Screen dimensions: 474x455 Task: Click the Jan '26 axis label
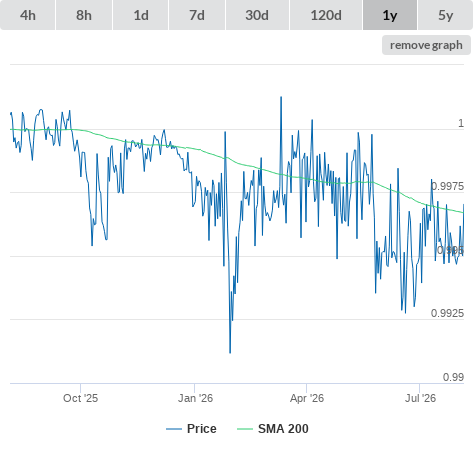[x=195, y=398]
